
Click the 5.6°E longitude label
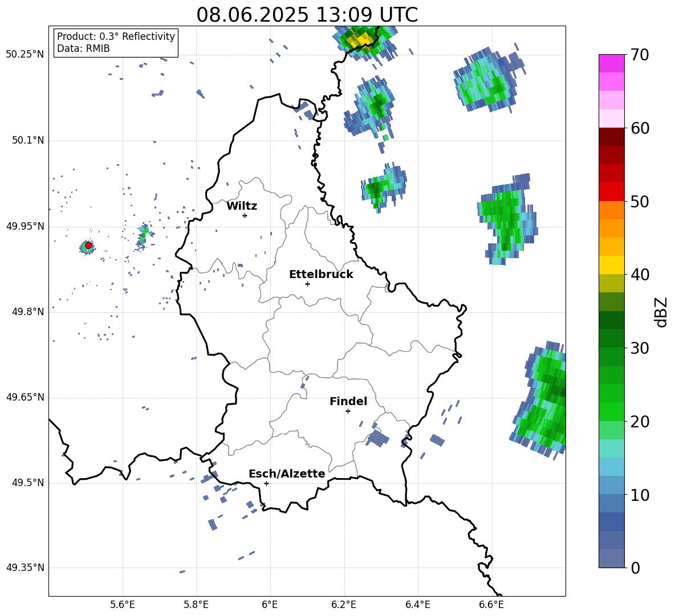click(123, 605)
